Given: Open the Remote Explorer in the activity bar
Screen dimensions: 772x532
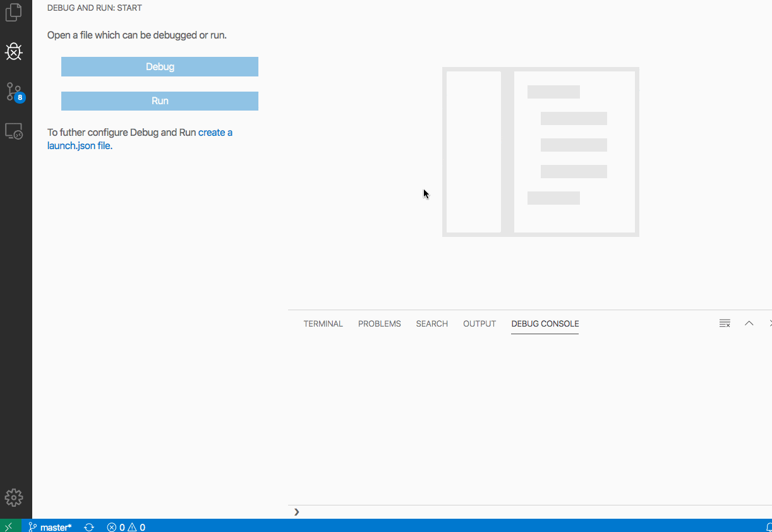Looking at the screenshot, I should click(x=14, y=130).
